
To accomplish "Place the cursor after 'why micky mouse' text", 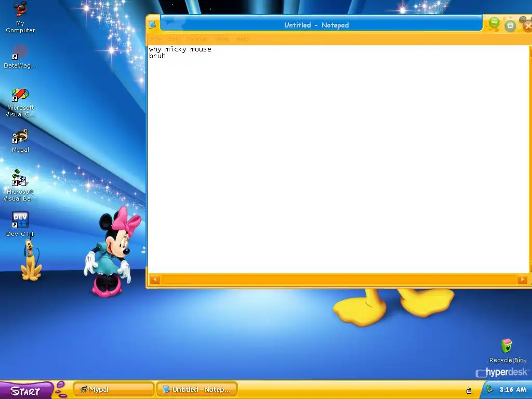I will coord(212,49).
